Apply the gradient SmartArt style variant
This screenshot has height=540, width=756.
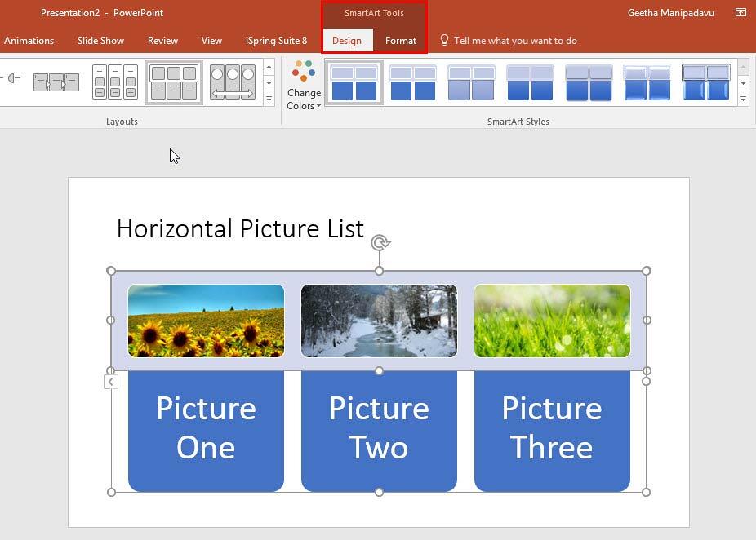point(530,81)
